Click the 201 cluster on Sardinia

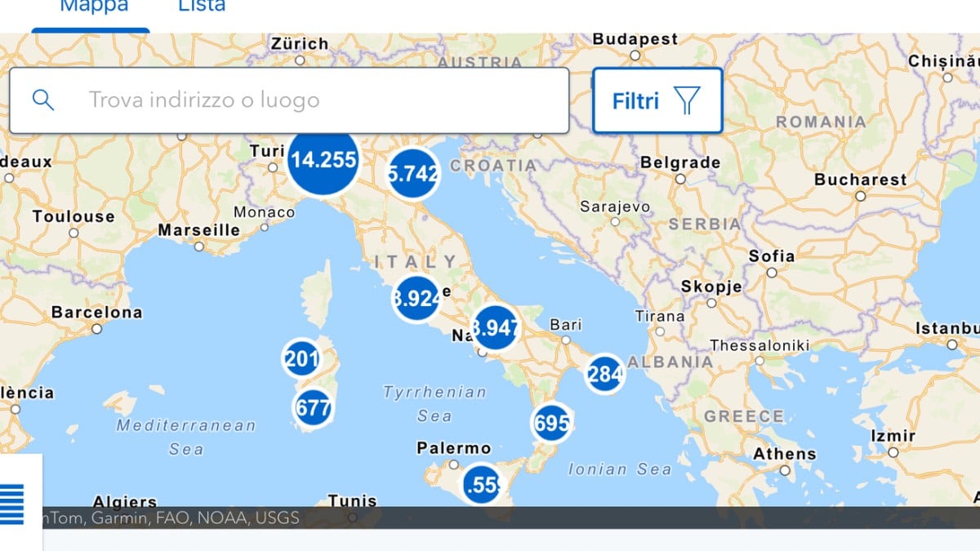pos(301,358)
